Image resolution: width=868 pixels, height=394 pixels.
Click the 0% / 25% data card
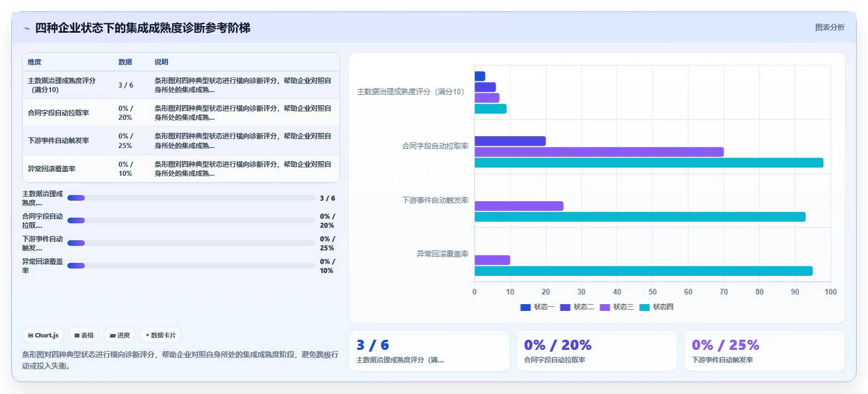tap(764, 350)
